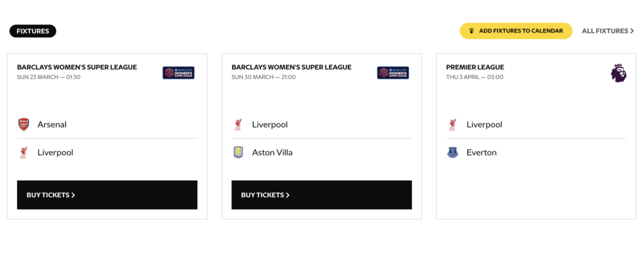
Task: Click Liverpool crest in Aston Villa fixture
Action: tap(238, 125)
